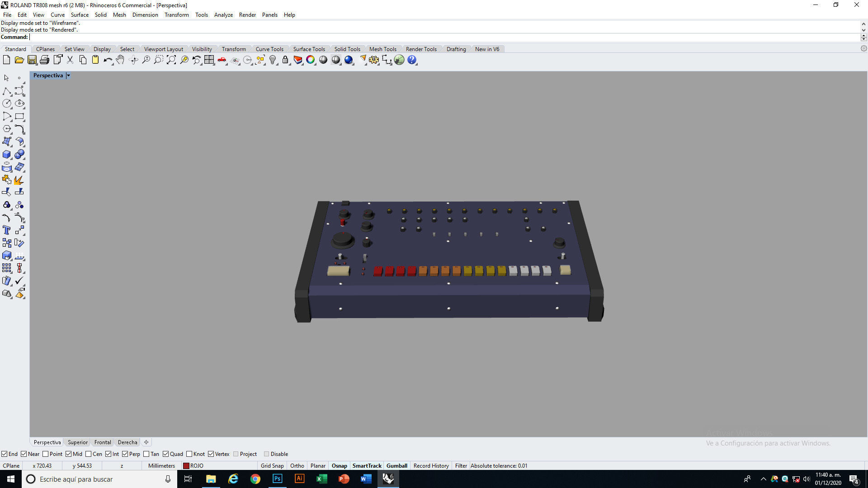Click SmartTrack in the status bar
The height and width of the screenshot is (488, 868).
tap(367, 466)
